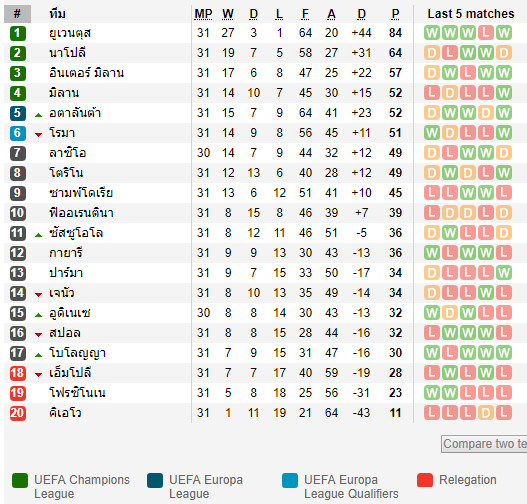This screenshot has width=527, height=504.
Task: Click the green UEFA Champions League swatch
Action: 20,480
